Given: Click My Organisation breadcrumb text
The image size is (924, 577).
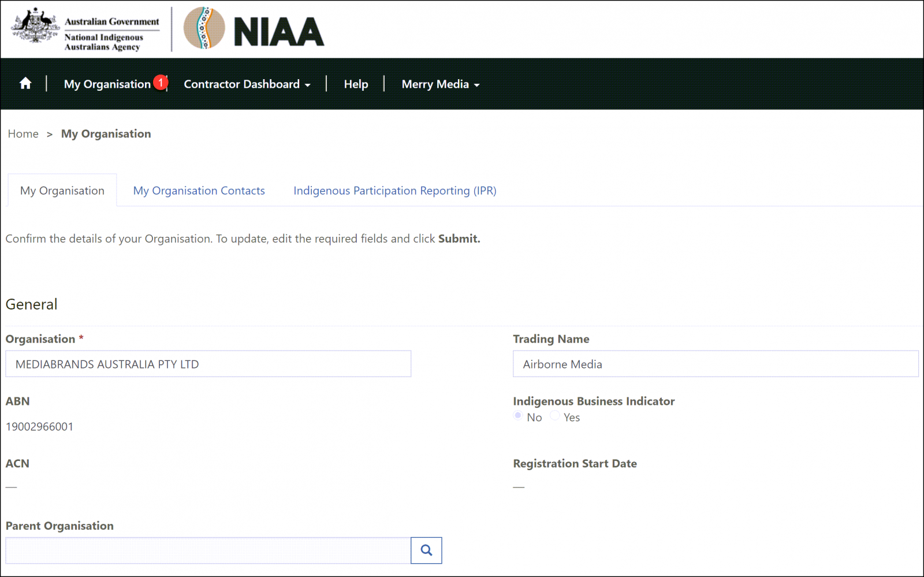Looking at the screenshot, I should 106,134.
